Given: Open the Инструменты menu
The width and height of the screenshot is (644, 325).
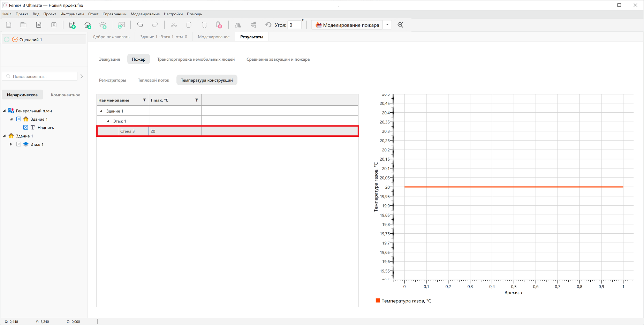Looking at the screenshot, I should [72, 14].
